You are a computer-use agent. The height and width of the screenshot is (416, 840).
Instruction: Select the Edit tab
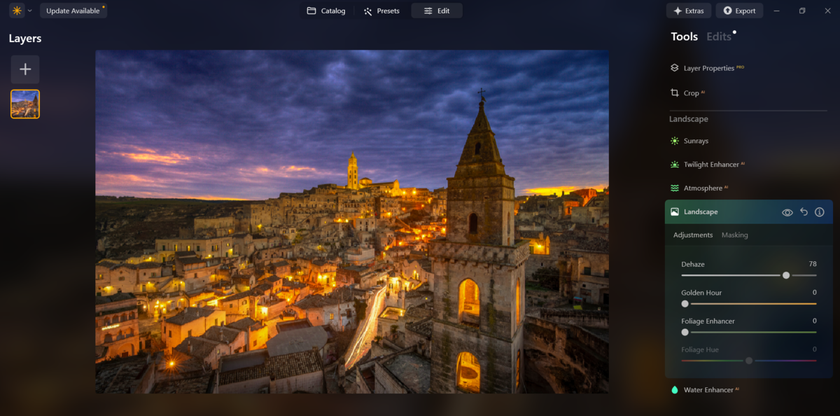437,11
